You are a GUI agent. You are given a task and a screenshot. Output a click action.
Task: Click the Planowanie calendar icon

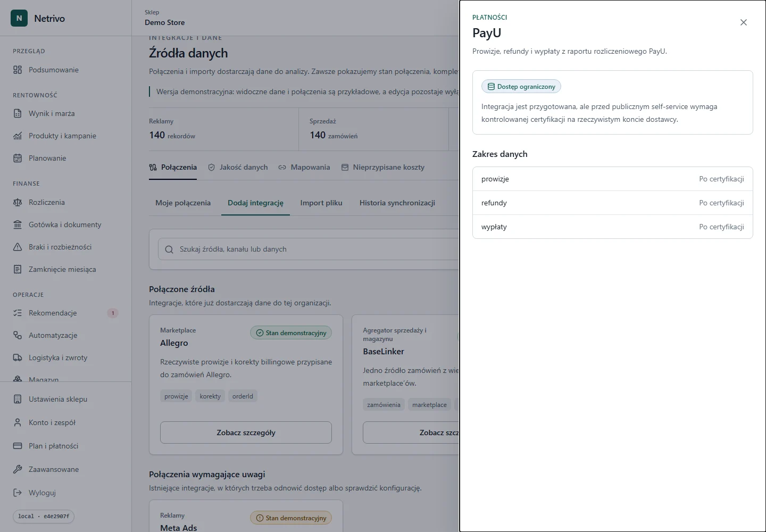(x=18, y=158)
